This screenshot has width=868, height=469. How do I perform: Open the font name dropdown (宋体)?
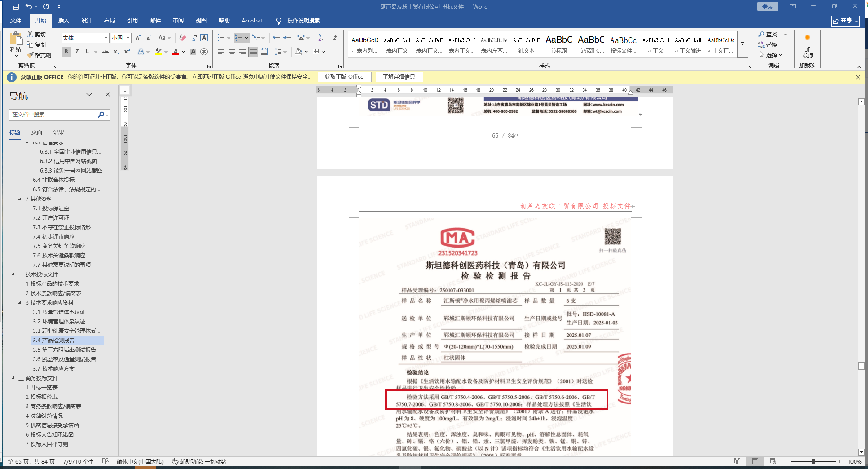(106, 38)
